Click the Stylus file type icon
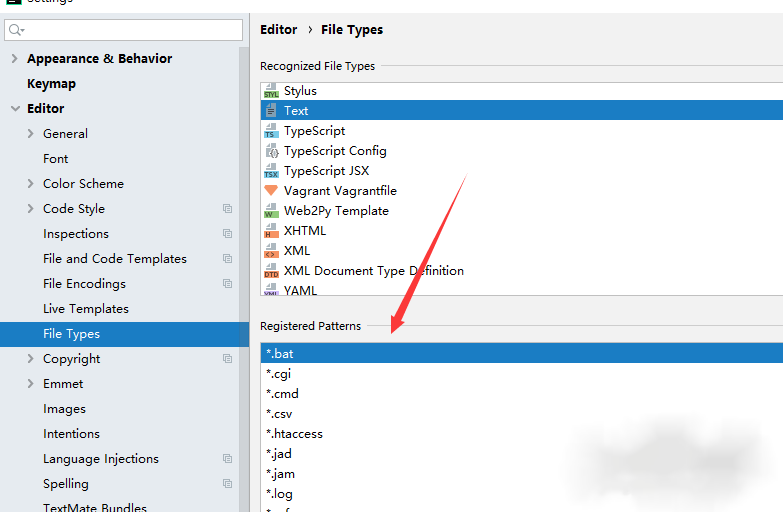This screenshot has width=783, height=512. coord(271,91)
